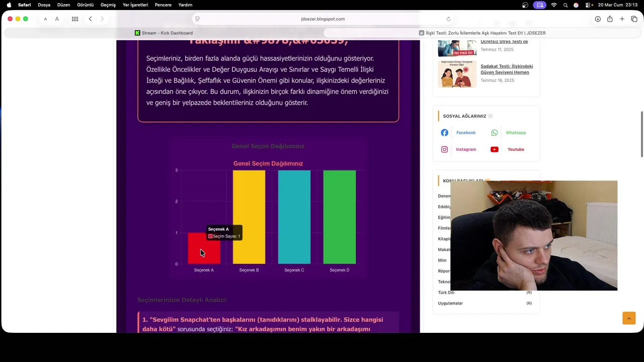This screenshot has width=644, height=362.
Task: Open the Türk Dili category
Action: (446, 293)
